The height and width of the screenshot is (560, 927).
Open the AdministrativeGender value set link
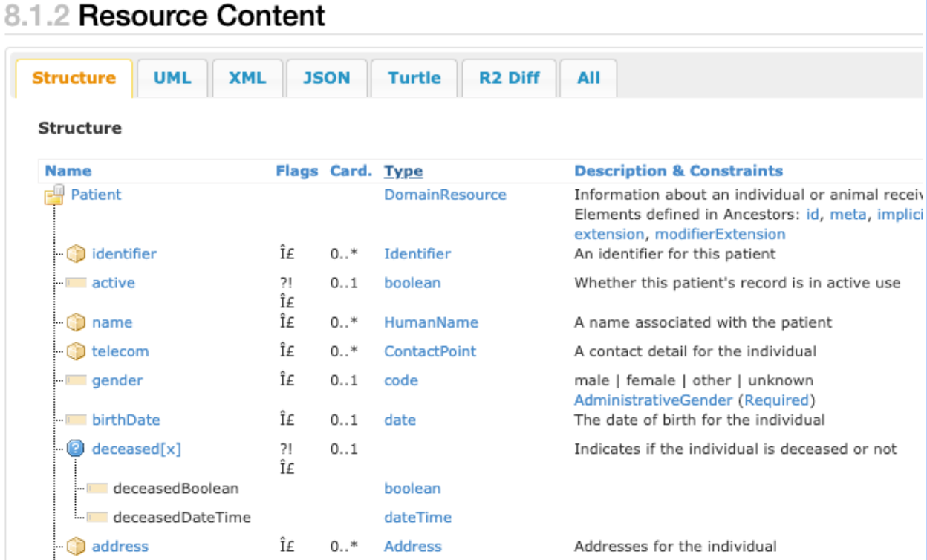point(654,400)
